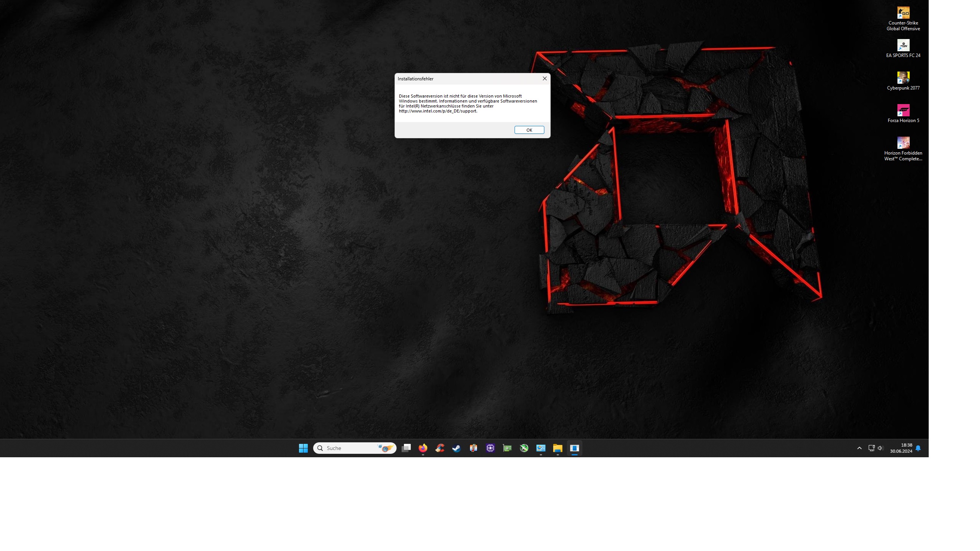Launch Firefox from the taskbar
The width and height of the screenshot is (980, 551).
(423, 448)
